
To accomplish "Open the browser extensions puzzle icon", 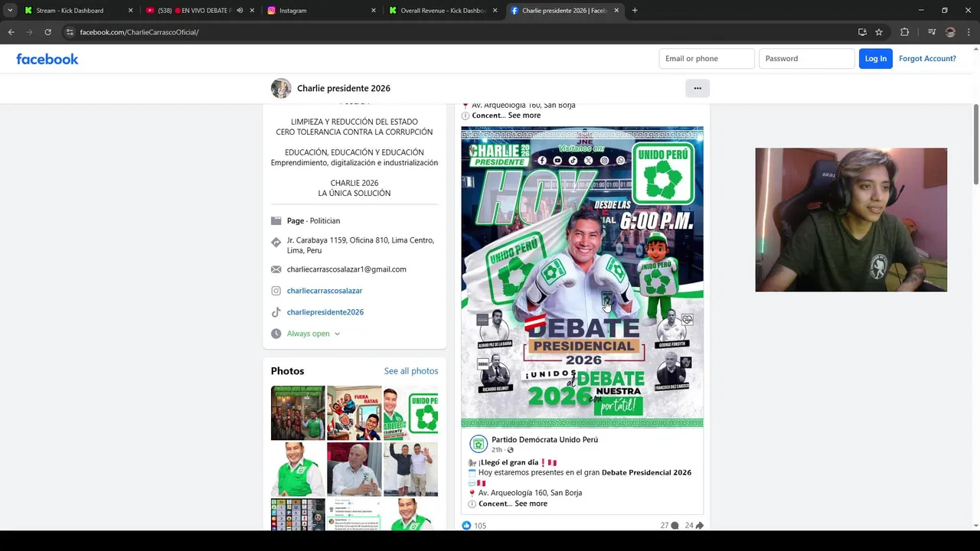I will point(905,32).
